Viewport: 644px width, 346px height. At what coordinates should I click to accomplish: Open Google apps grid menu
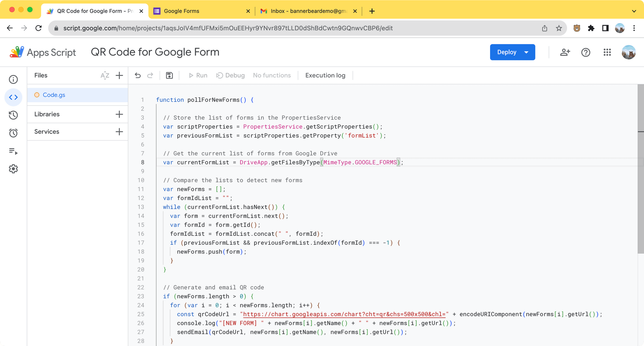[607, 52]
